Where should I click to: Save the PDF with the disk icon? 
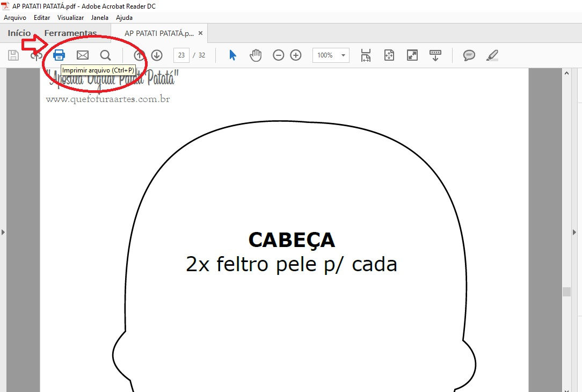tap(13, 55)
